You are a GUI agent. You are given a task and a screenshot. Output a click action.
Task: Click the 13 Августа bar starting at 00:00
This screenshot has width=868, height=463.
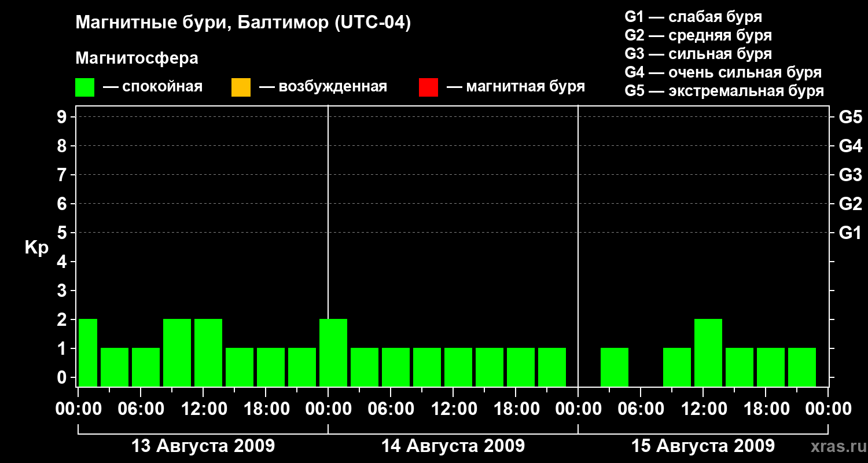(88, 352)
